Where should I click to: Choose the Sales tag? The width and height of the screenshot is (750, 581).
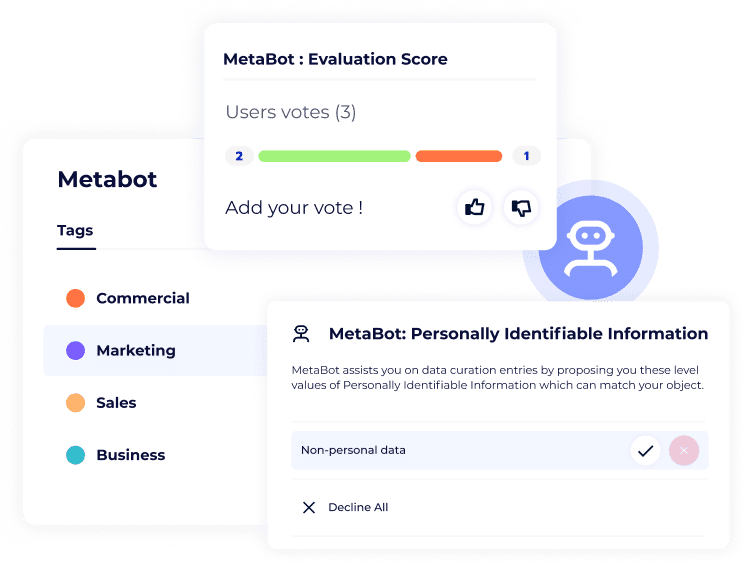(116, 403)
